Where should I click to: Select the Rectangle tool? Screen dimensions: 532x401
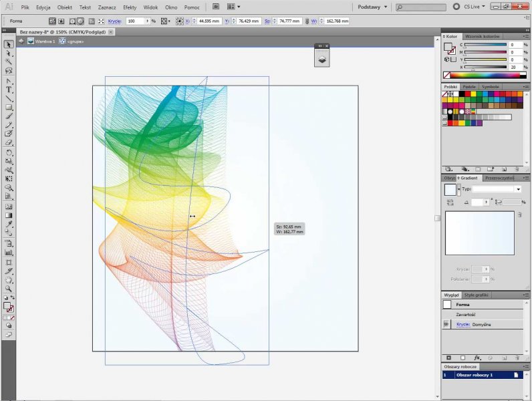(x=9, y=107)
